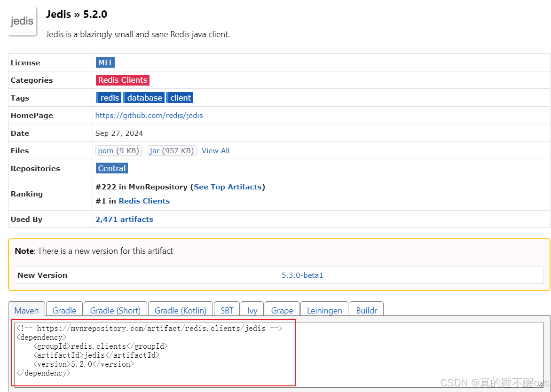The image size is (551, 392).
Task: Click the Categories row label
Action: [31, 80]
